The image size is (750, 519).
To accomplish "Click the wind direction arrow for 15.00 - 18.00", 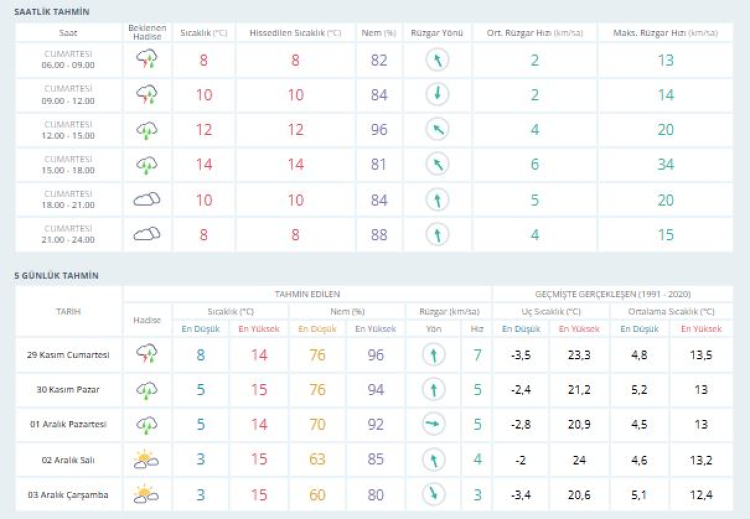I will pyautogui.click(x=435, y=165).
